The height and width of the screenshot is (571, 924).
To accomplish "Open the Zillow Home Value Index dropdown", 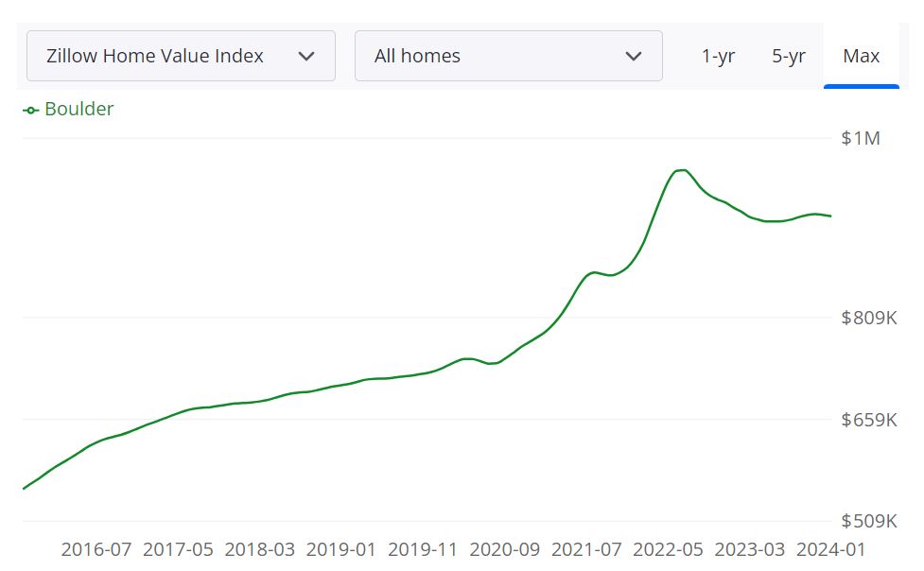I will coord(180,56).
